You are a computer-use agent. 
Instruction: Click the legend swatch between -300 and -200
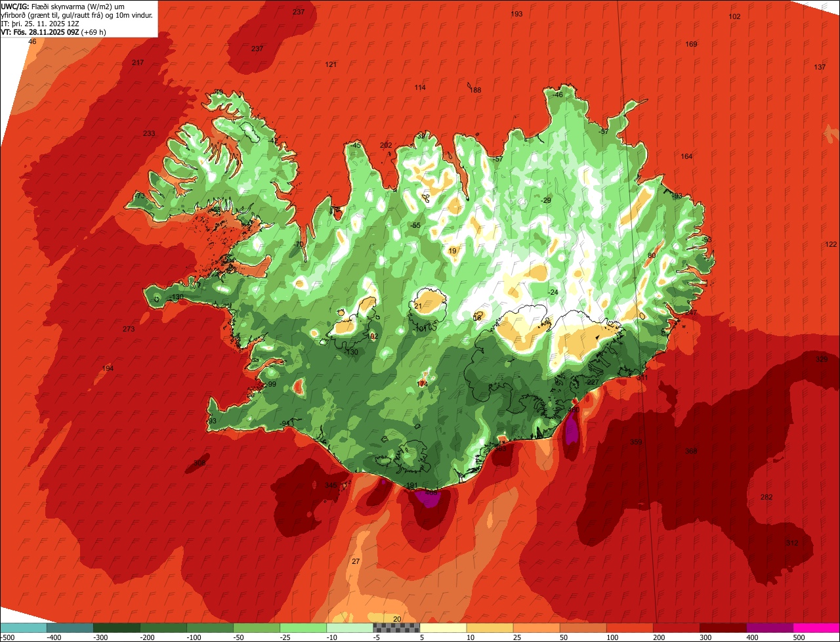pyautogui.click(x=117, y=628)
